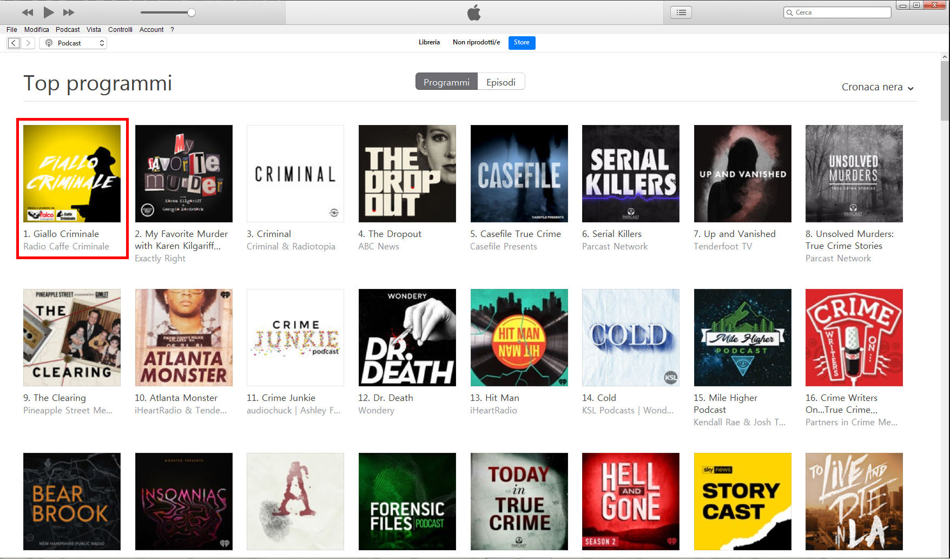
Task: Open Today in True Crime artwork
Action: coord(519,502)
